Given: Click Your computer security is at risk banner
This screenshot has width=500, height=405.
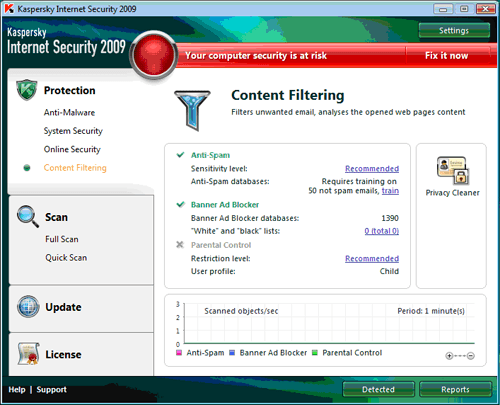Looking at the screenshot, I should click(x=256, y=55).
